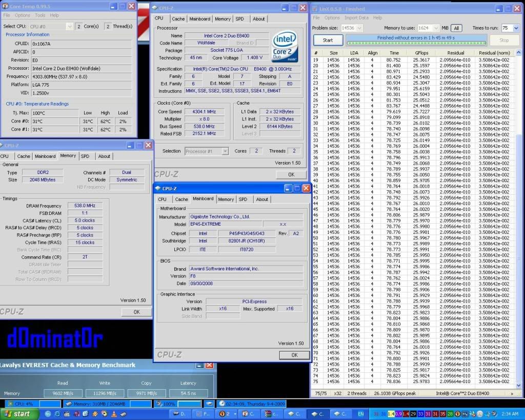Click the LinX finished progress bar
The height and width of the screenshot is (420, 525).
(x=416, y=43)
